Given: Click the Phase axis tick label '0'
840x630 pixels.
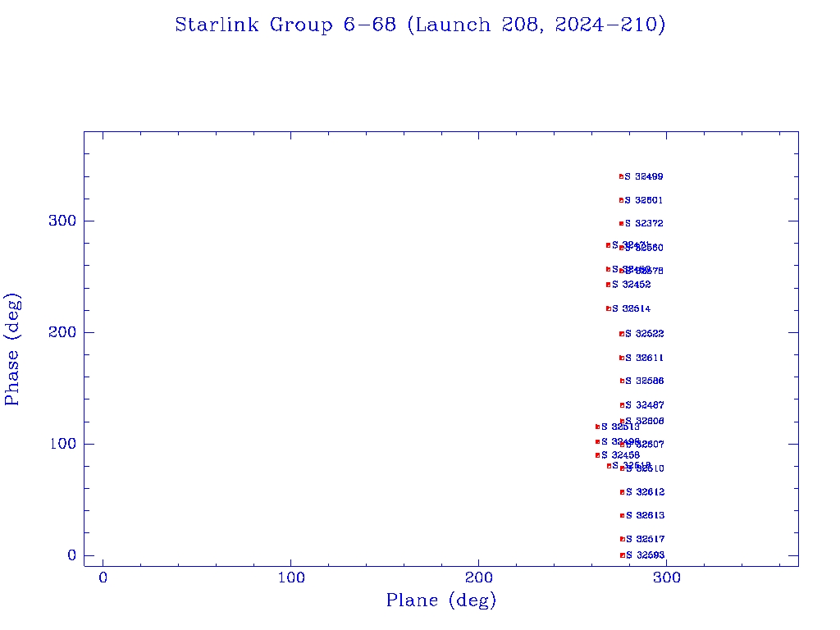Looking at the screenshot, I should click(72, 555).
